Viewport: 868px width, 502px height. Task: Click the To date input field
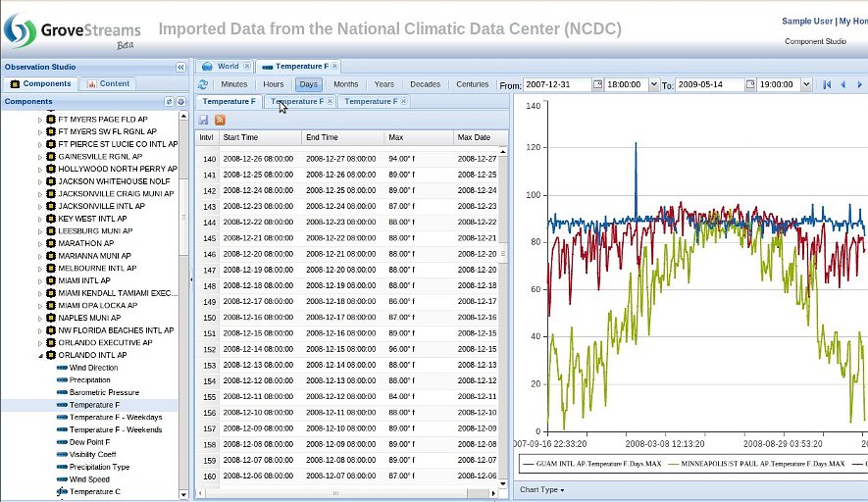click(709, 85)
